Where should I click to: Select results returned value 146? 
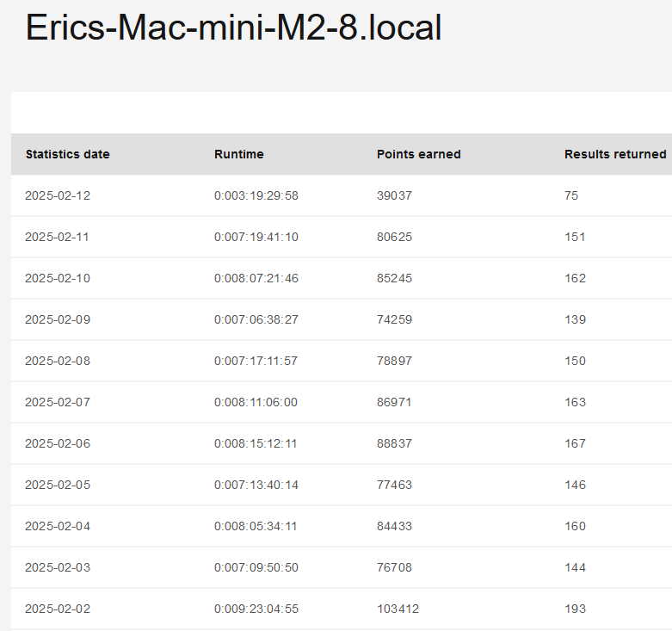[575, 485]
